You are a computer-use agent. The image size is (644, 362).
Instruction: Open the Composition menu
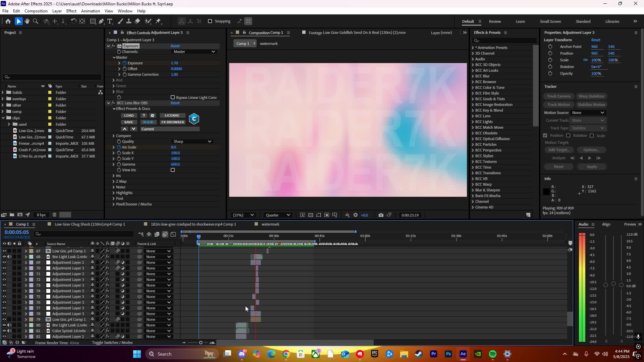tap(36, 11)
